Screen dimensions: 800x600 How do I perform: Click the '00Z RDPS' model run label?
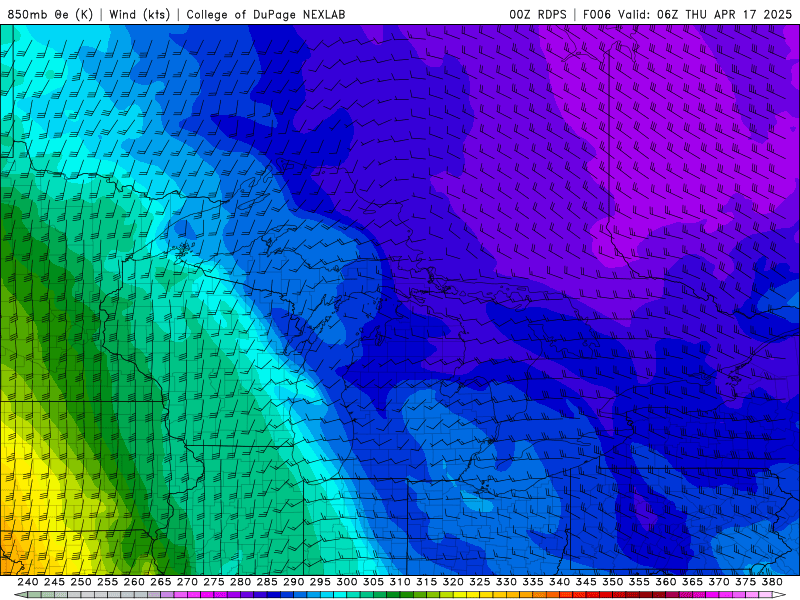tap(538, 14)
